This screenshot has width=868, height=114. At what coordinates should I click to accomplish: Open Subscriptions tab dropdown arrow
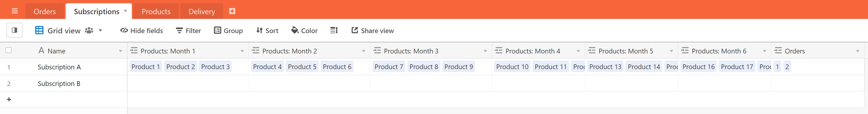[125, 11]
